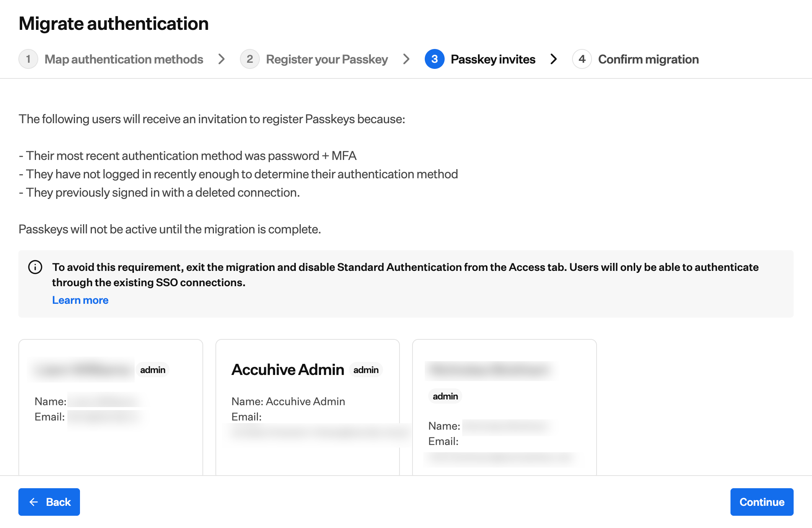Click the admin badge on the third user card

point(445,396)
